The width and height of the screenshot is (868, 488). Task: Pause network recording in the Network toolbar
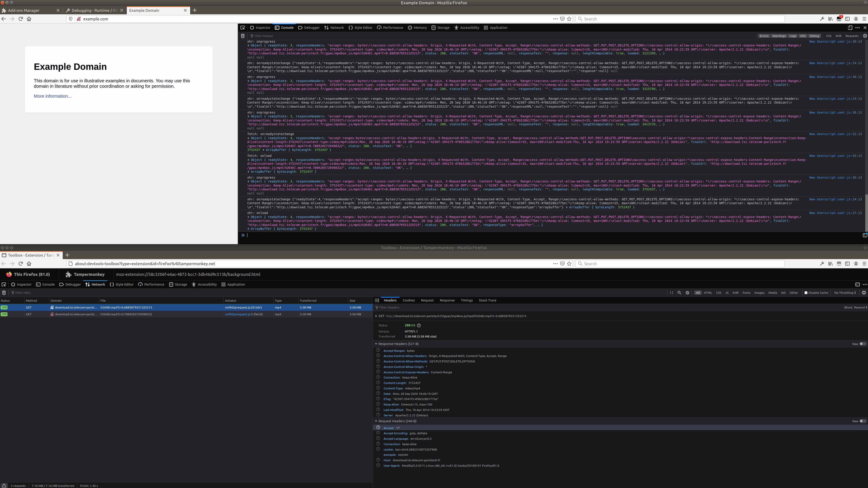click(671, 293)
